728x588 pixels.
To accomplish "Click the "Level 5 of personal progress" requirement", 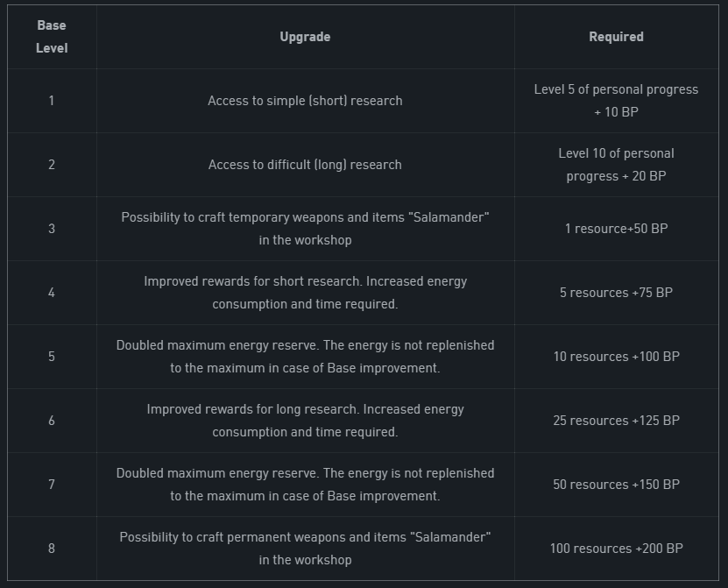I will click(x=616, y=90).
